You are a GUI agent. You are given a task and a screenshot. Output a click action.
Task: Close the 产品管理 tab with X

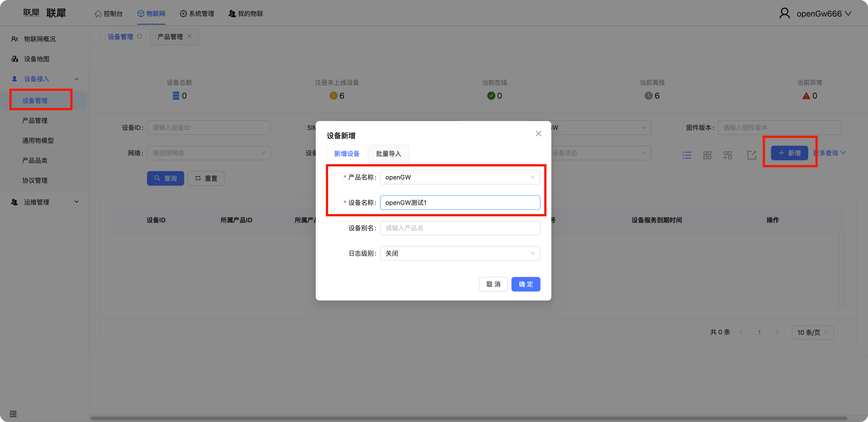[189, 36]
